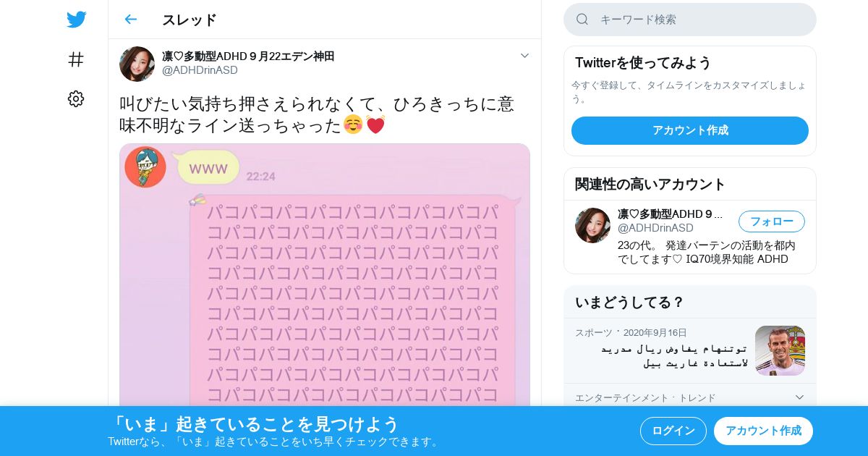Click the blue アカウント作成 sidebar button

(x=690, y=130)
